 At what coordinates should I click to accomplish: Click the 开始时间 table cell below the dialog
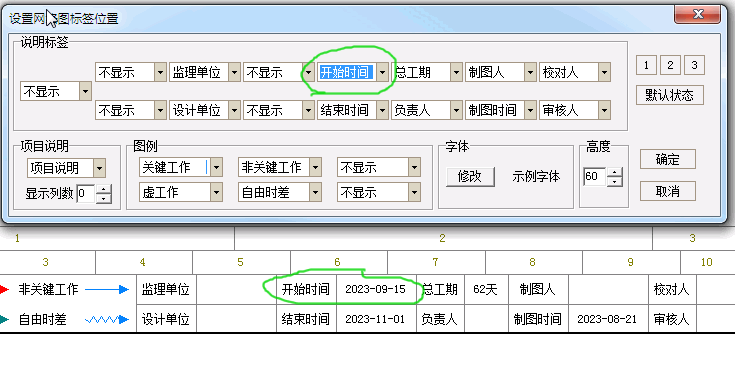tap(306, 289)
